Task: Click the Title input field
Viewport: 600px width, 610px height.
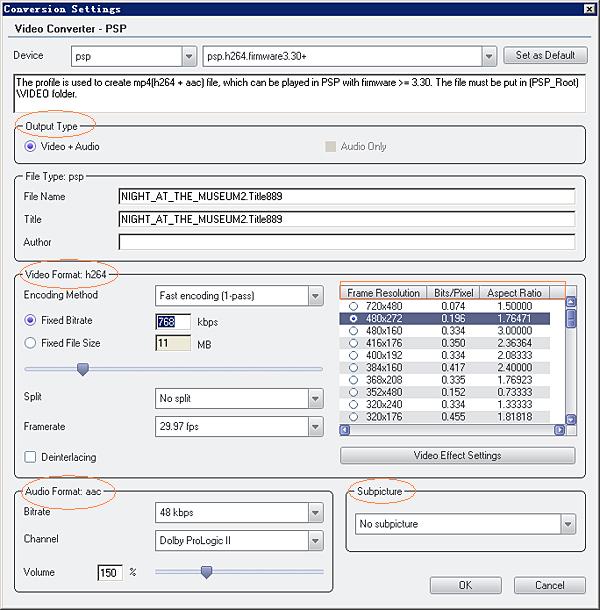Action: tap(347, 219)
